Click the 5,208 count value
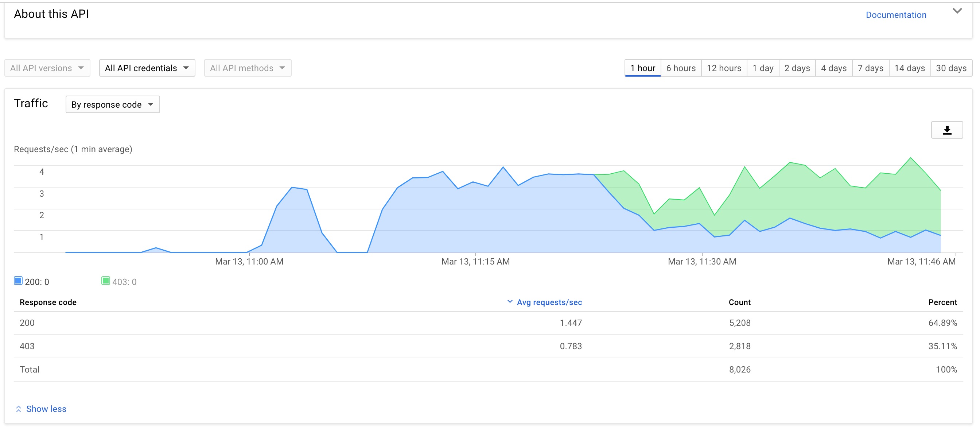This screenshot has height=432, width=980. pyautogui.click(x=740, y=323)
